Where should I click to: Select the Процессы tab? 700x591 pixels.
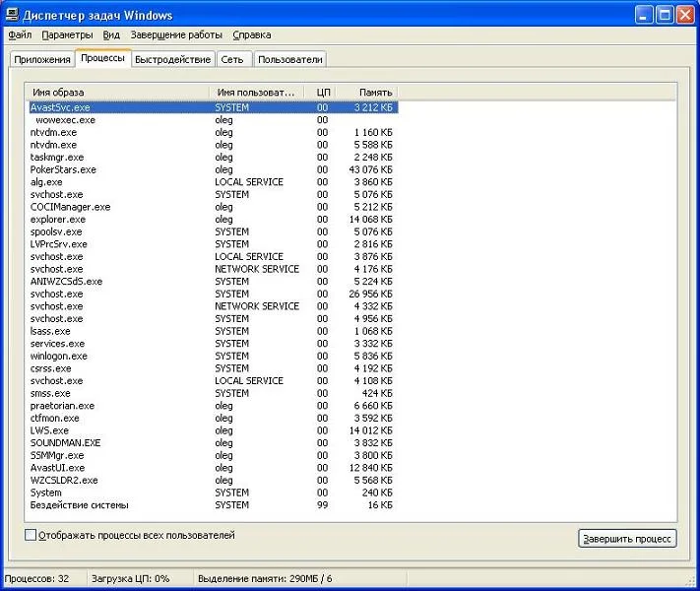pos(102,58)
